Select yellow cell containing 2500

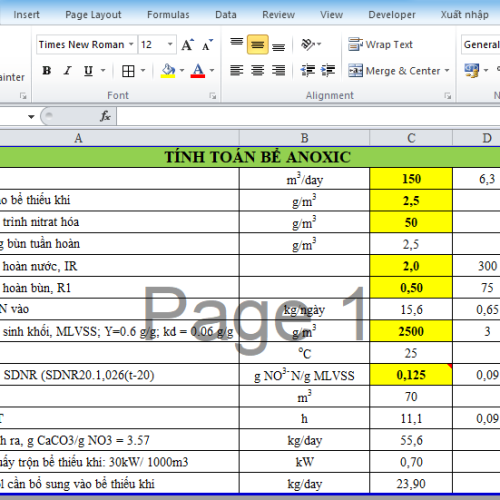click(411, 331)
